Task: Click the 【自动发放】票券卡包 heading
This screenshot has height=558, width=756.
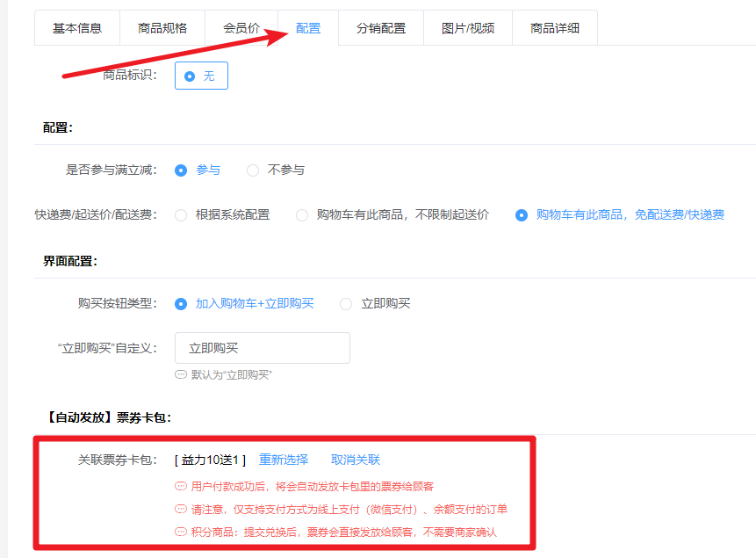Action: pos(107,417)
